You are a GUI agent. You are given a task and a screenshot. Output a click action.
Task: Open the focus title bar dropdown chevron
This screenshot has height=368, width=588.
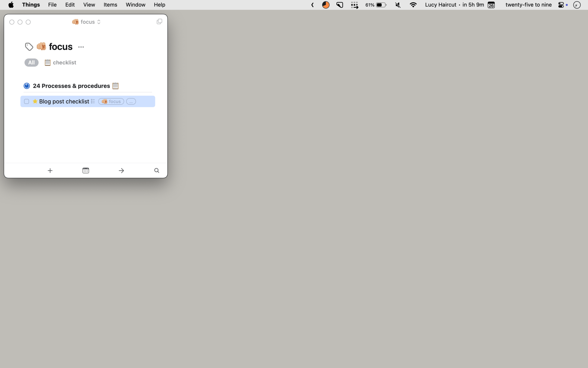99,22
